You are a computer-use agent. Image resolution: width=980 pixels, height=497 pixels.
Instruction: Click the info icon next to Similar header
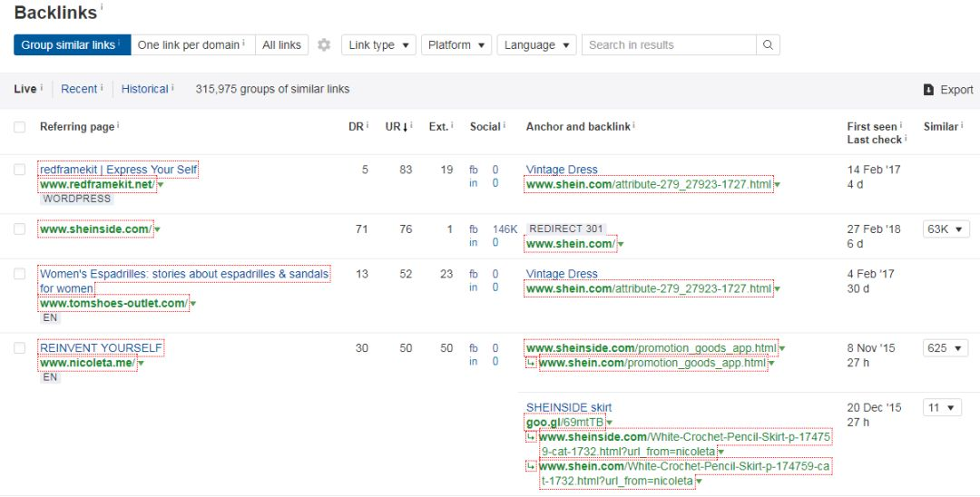962,125
